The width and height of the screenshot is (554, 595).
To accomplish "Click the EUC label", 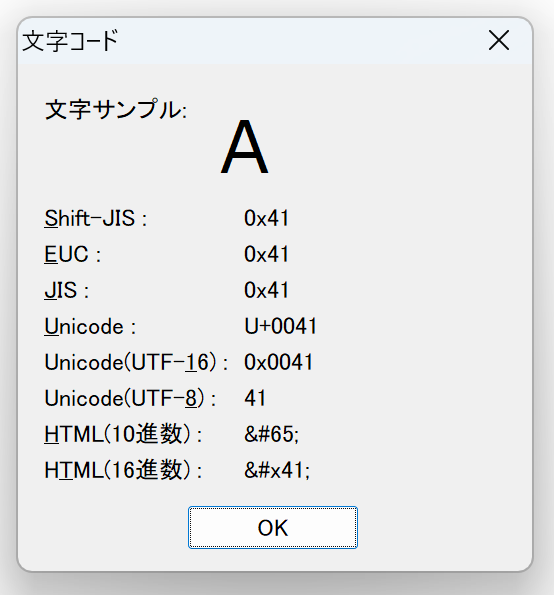I will [72, 254].
